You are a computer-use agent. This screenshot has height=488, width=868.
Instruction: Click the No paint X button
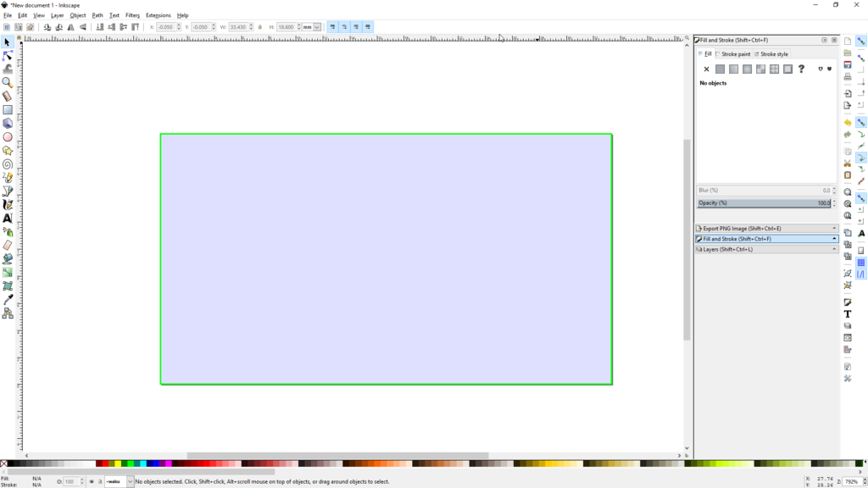(x=706, y=69)
